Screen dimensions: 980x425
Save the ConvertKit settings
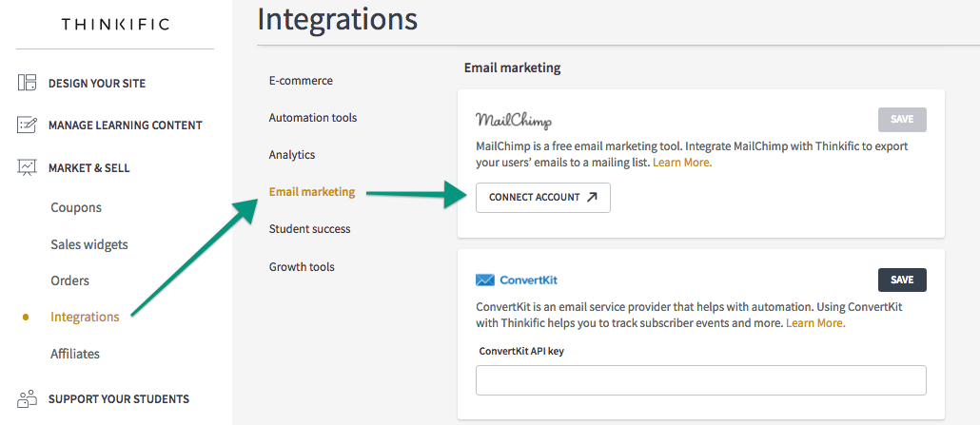902,280
